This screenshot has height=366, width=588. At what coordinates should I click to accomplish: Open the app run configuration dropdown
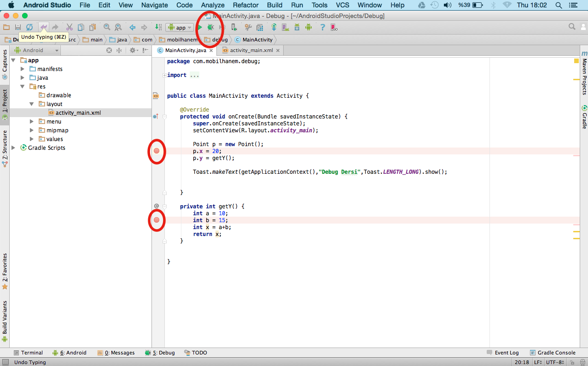click(180, 28)
